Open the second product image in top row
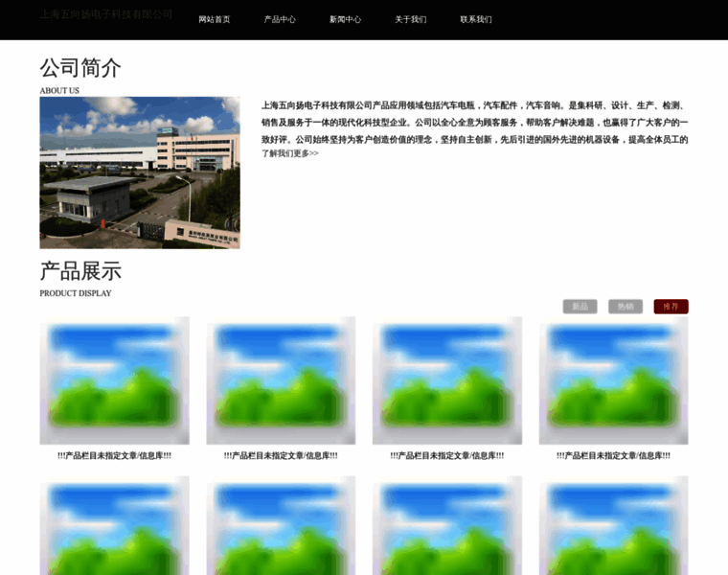Viewport: 728px width, 575px height. (281, 380)
